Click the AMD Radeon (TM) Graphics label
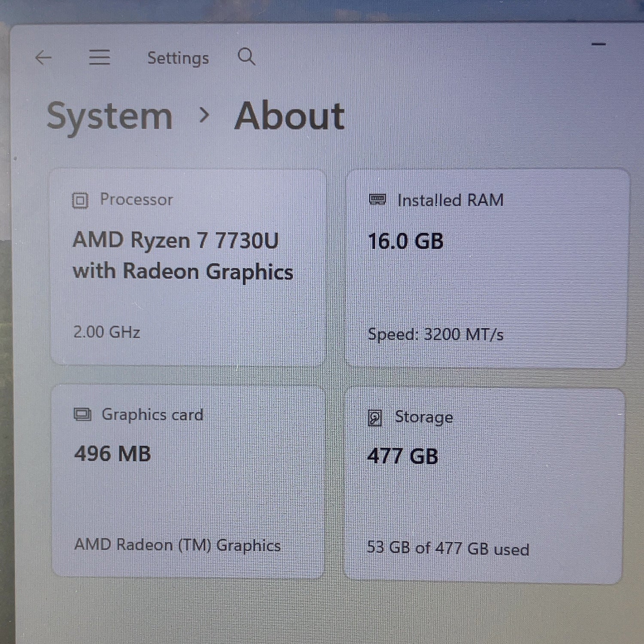The height and width of the screenshot is (644, 644). pos(178,545)
